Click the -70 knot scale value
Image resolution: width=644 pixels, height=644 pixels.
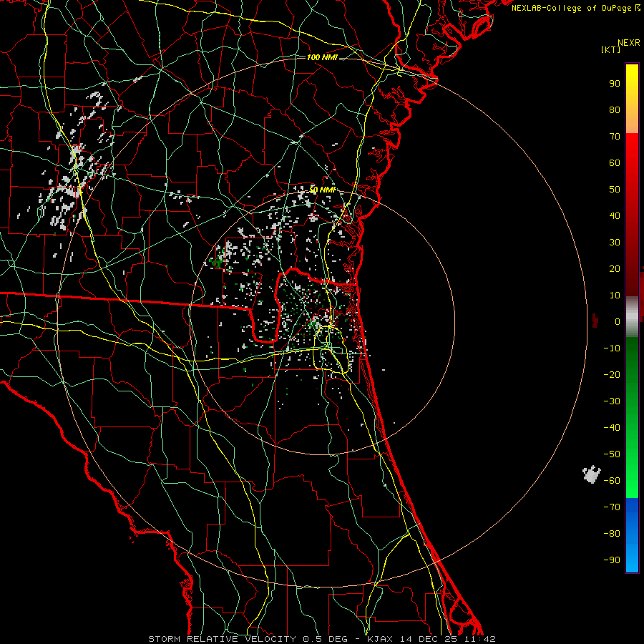(x=612, y=507)
